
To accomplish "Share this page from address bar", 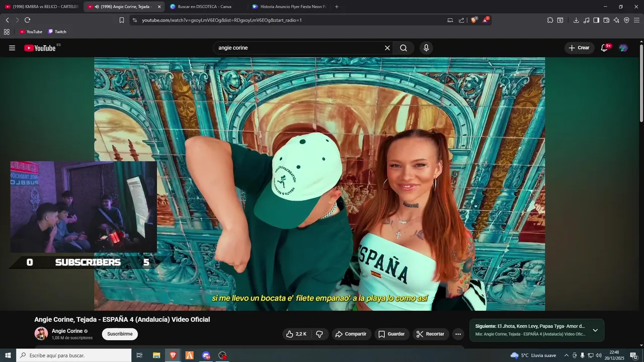I will coord(461,20).
